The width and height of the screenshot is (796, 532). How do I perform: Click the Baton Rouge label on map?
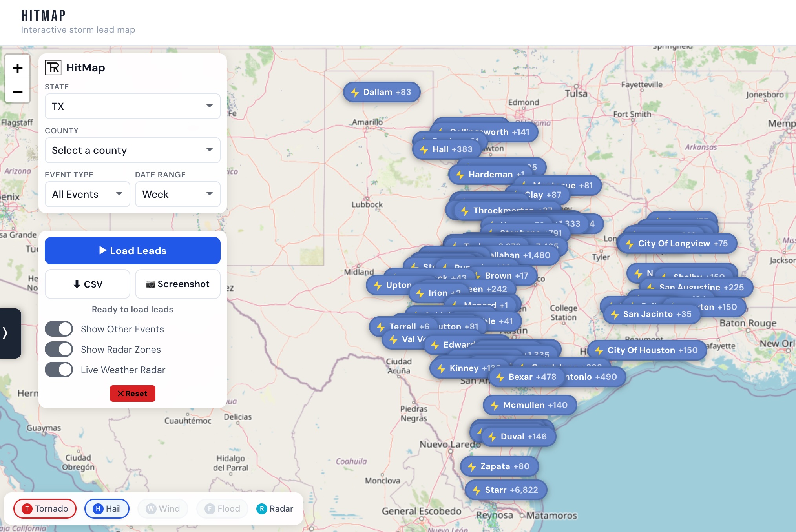pos(748,323)
